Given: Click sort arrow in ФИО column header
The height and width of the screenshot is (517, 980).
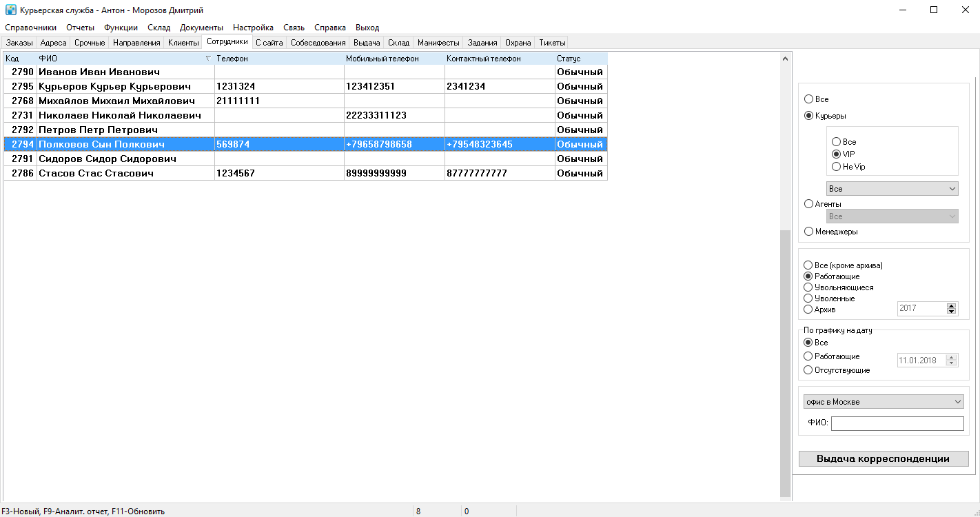Looking at the screenshot, I should [x=208, y=59].
